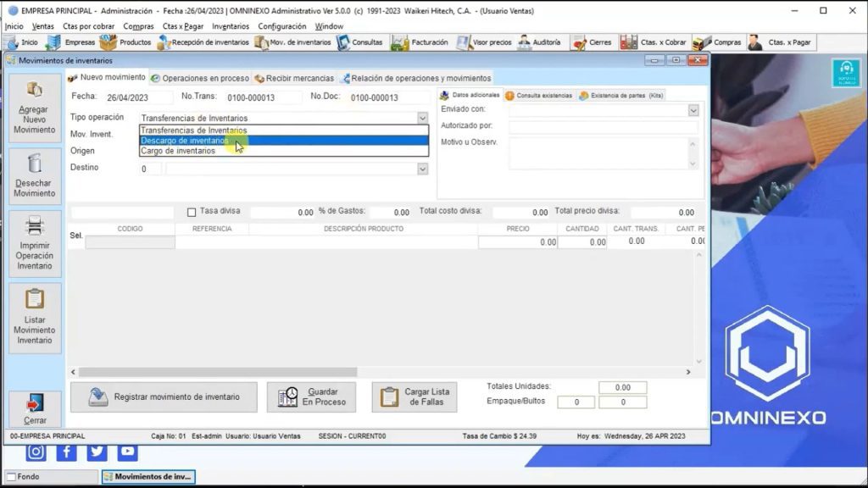Viewport: 868px width, 488px height.
Task: Open the Facebook icon on background
Action: [x=66, y=452]
